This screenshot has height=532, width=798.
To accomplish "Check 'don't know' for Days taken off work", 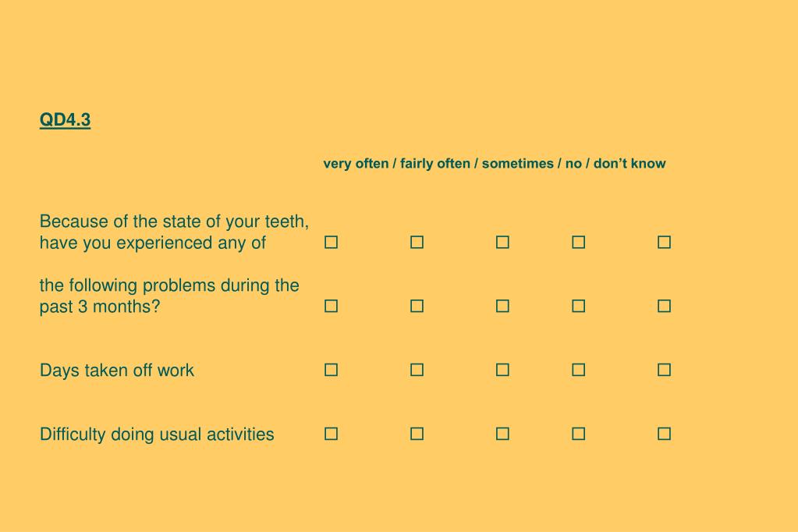I will tap(664, 370).
